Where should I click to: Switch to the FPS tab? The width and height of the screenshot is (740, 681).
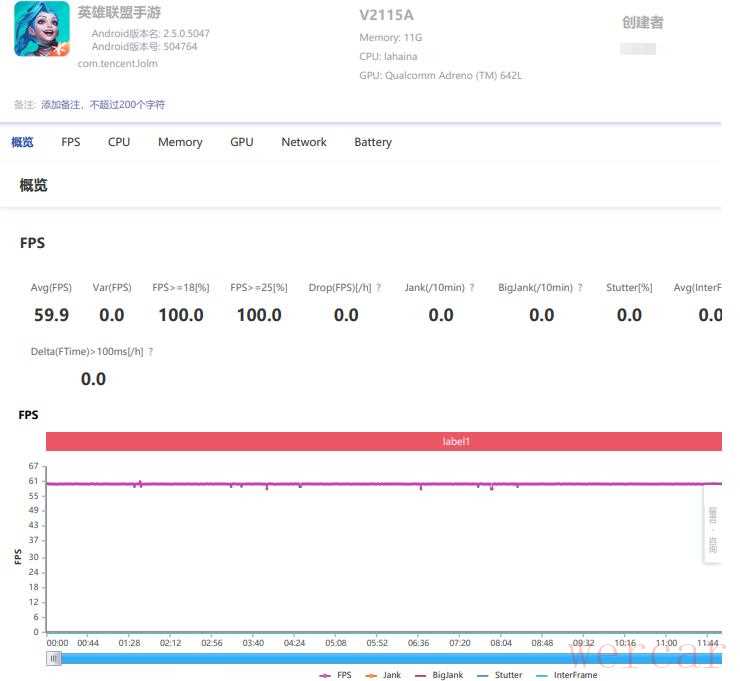(x=70, y=142)
